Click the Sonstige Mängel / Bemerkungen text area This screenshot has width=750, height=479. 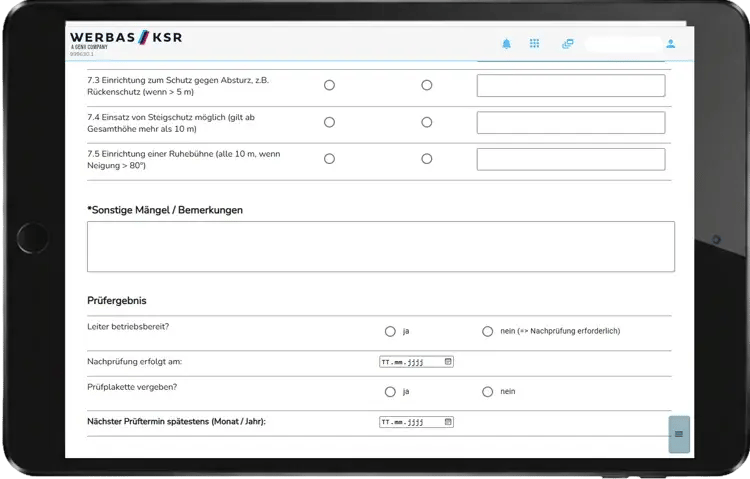[380, 247]
